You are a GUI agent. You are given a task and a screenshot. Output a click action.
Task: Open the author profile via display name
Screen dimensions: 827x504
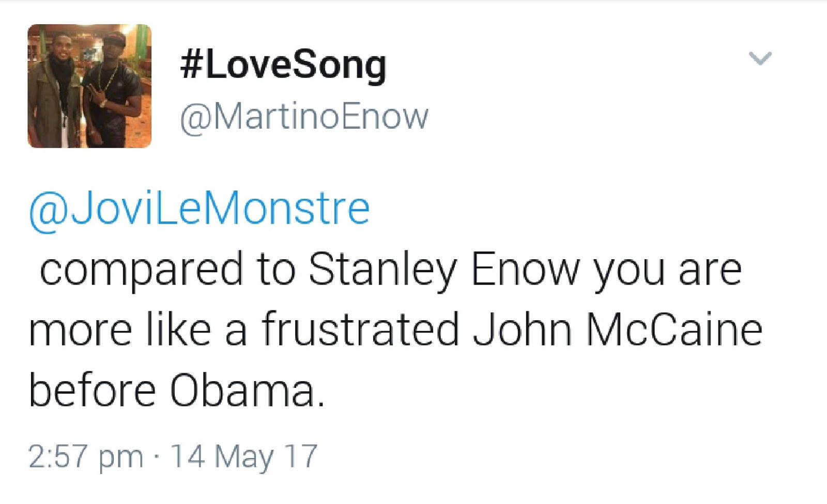coord(282,63)
